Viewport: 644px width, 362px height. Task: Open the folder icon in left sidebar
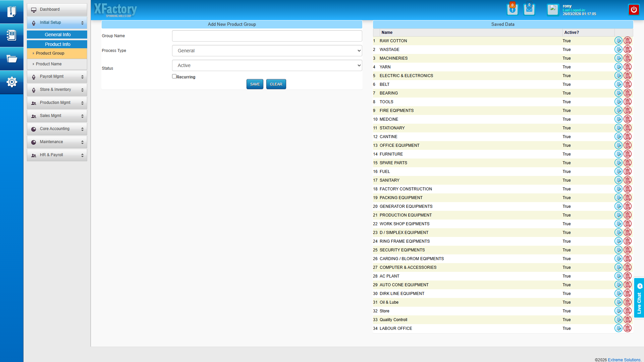12,59
